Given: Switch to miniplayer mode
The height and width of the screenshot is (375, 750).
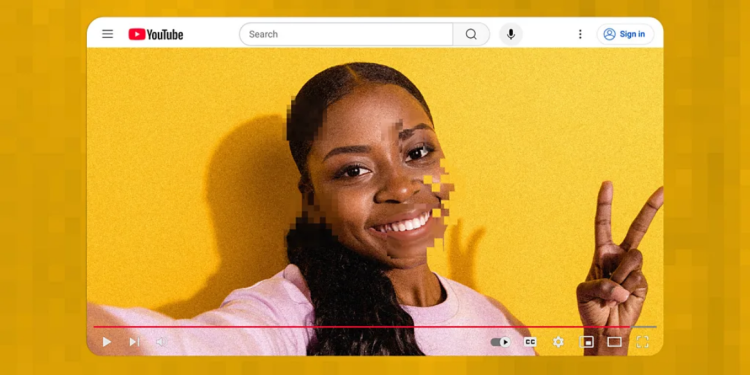Looking at the screenshot, I should (x=586, y=342).
